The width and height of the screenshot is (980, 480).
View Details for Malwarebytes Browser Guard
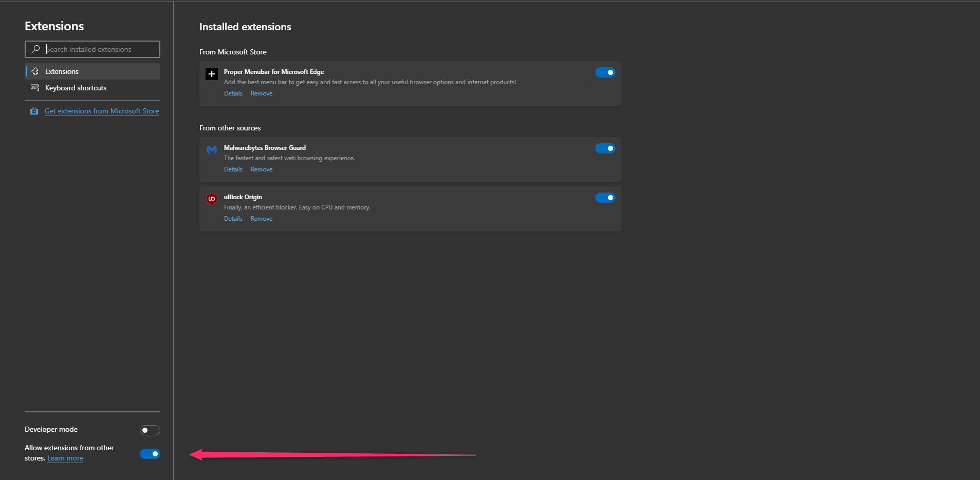pyautogui.click(x=233, y=169)
